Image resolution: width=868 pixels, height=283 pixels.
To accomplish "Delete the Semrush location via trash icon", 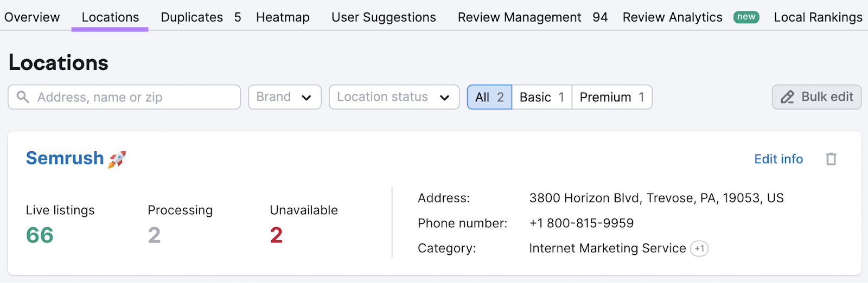I will pyautogui.click(x=831, y=159).
